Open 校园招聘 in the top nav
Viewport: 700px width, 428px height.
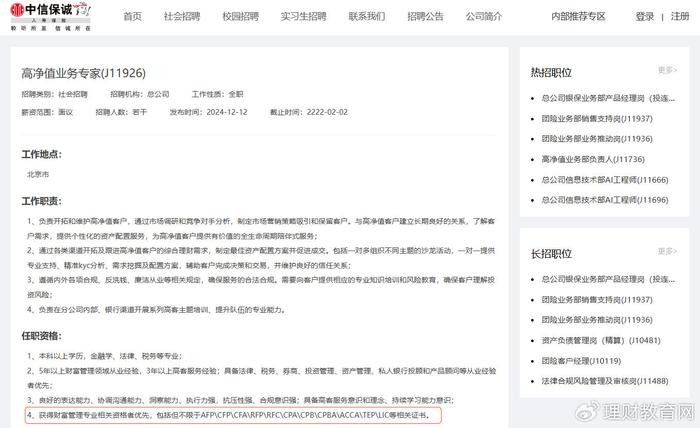point(241,17)
